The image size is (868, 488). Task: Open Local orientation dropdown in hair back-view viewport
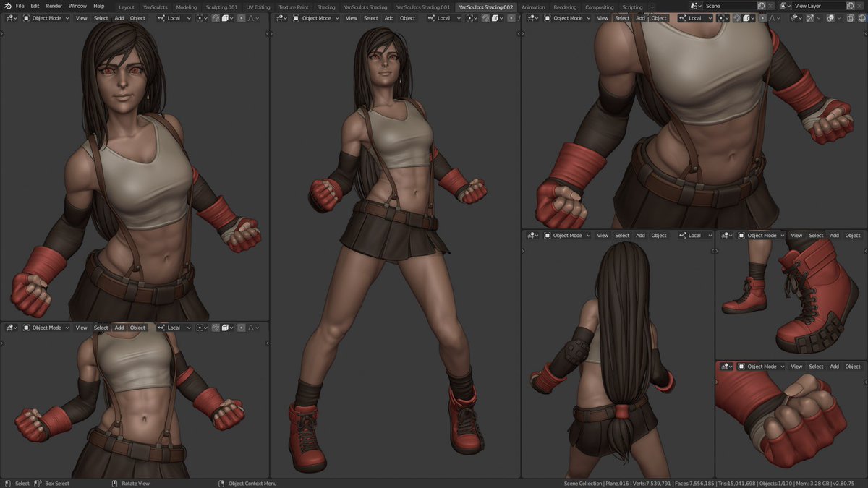click(695, 235)
